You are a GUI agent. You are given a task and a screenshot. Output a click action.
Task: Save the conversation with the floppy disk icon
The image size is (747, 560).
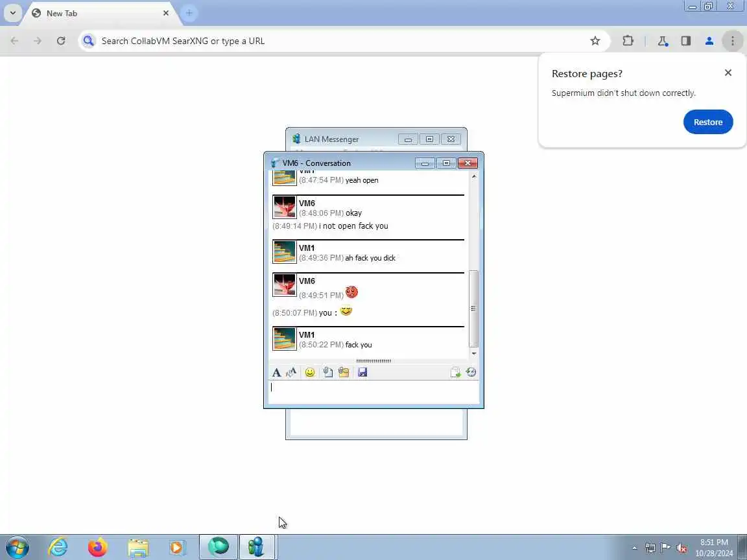362,373
